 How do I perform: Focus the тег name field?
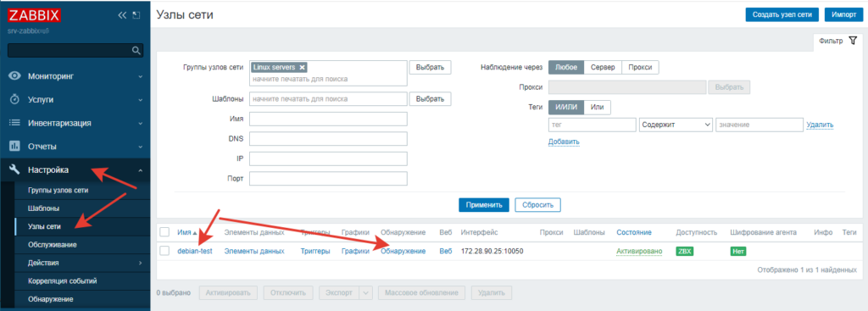pos(593,125)
